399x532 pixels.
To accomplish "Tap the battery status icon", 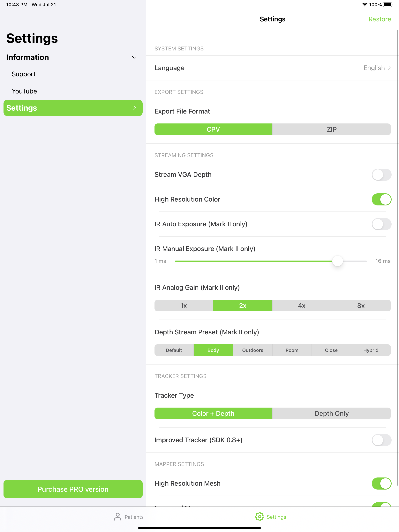I will (388, 4).
